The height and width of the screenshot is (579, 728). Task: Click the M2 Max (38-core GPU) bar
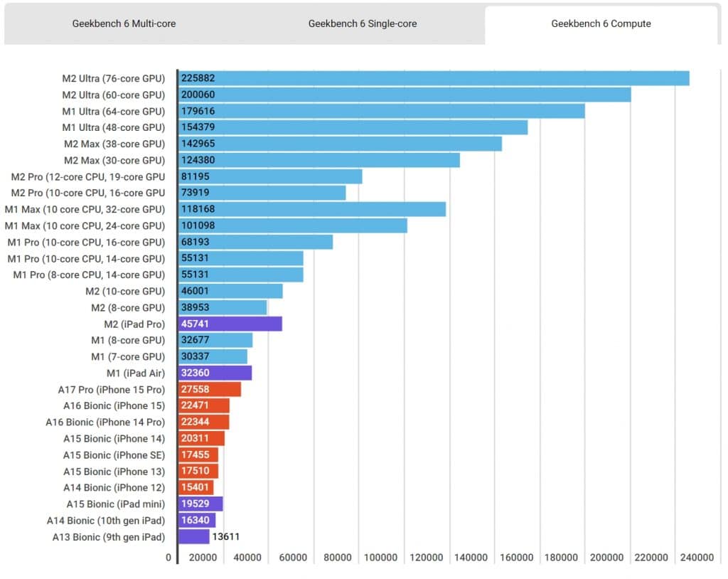click(x=340, y=144)
